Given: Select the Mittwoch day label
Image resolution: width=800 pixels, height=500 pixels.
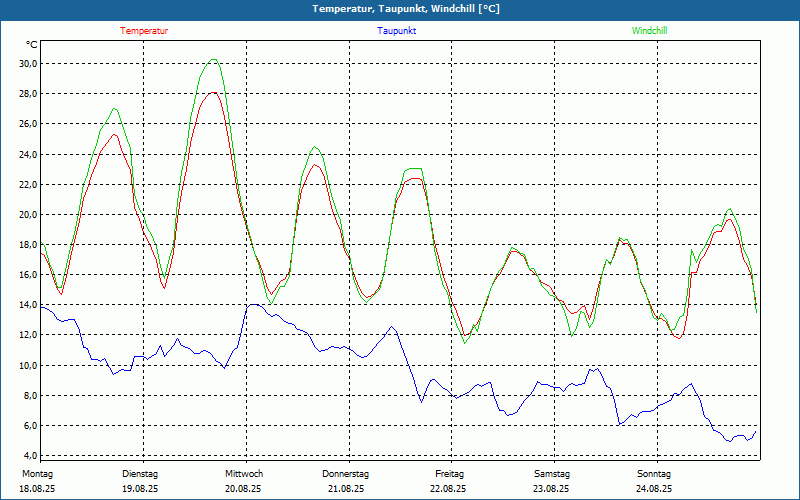Looking at the screenshot, I should tap(244, 473).
